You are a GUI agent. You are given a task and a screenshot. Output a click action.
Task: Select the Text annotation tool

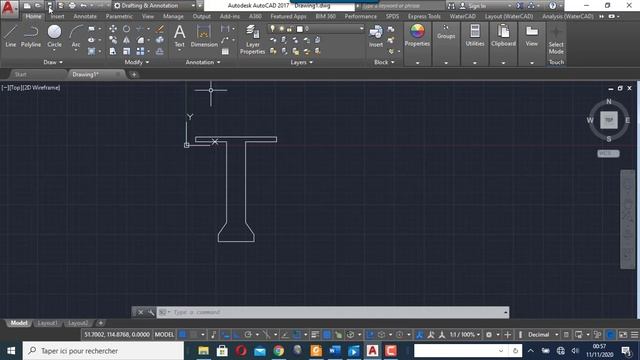tap(180, 36)
